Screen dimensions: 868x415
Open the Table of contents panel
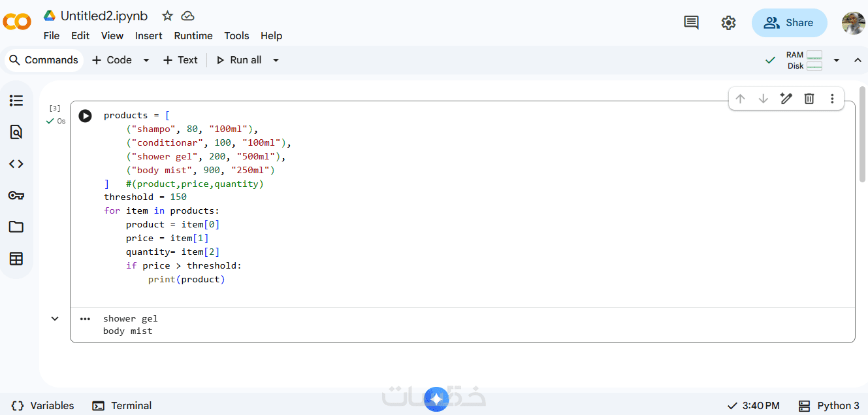(16, 101)
